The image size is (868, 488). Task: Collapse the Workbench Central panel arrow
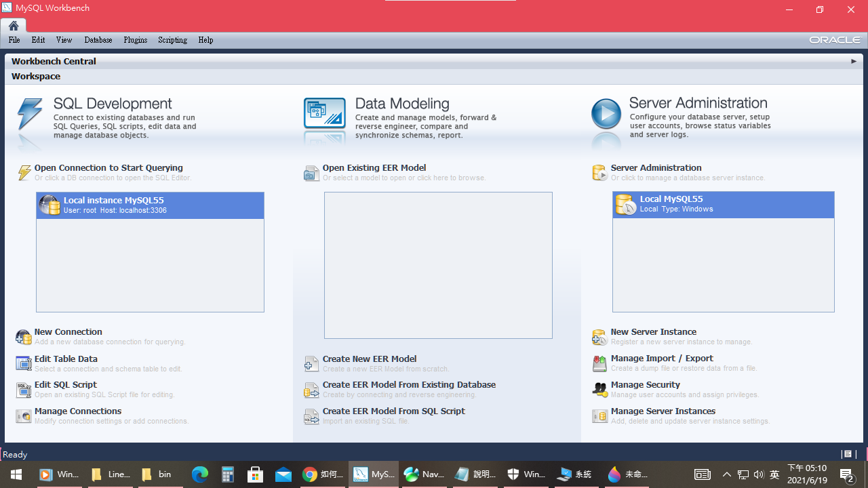854,61
